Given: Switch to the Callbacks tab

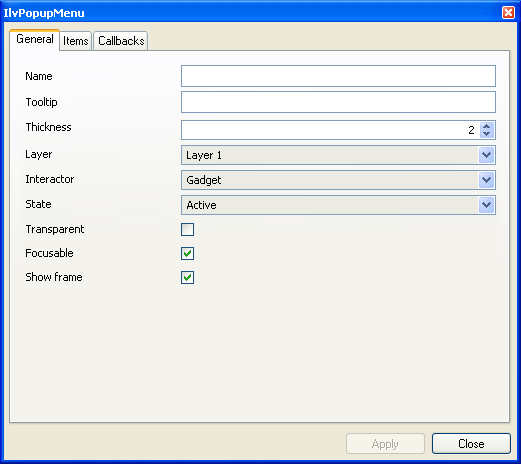Looking at the screenshot, I should [x=121, y=41].
